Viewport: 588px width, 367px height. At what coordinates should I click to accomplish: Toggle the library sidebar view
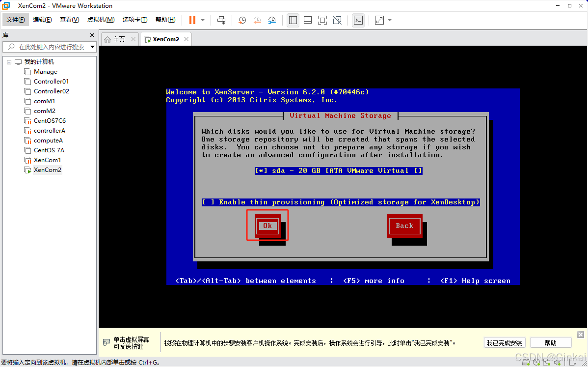click(293, 20)
